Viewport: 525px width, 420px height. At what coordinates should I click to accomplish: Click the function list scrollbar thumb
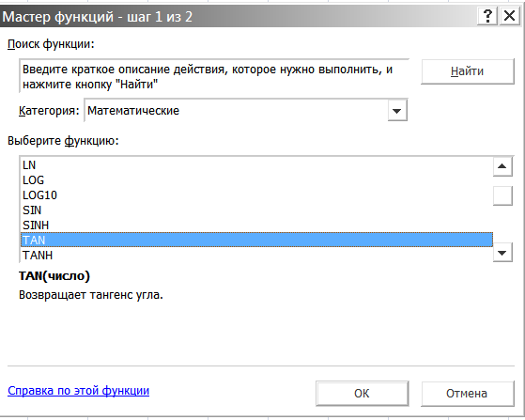502,195
